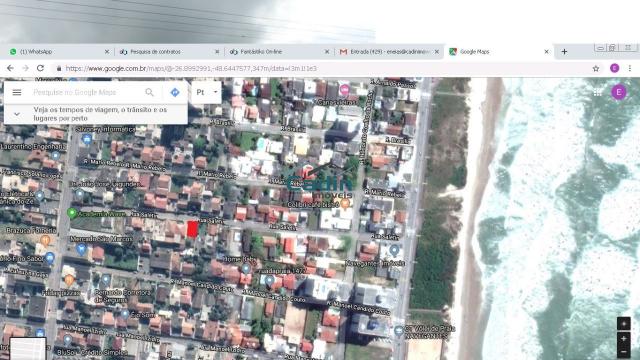Close the Pesquisa de contratos tab

tap(217, 52)
